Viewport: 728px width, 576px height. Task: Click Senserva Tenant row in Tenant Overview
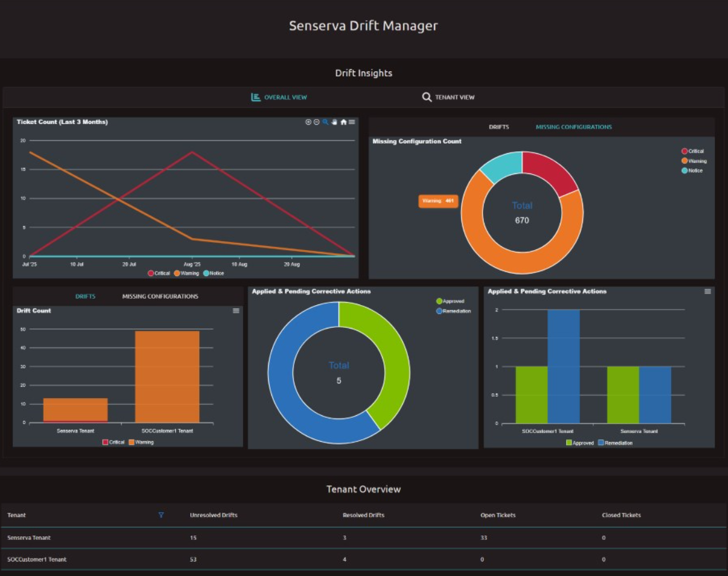pos(29,538)
